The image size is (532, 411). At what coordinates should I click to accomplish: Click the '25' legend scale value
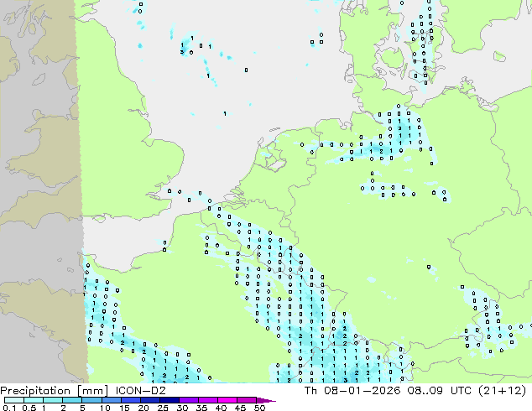163,408
